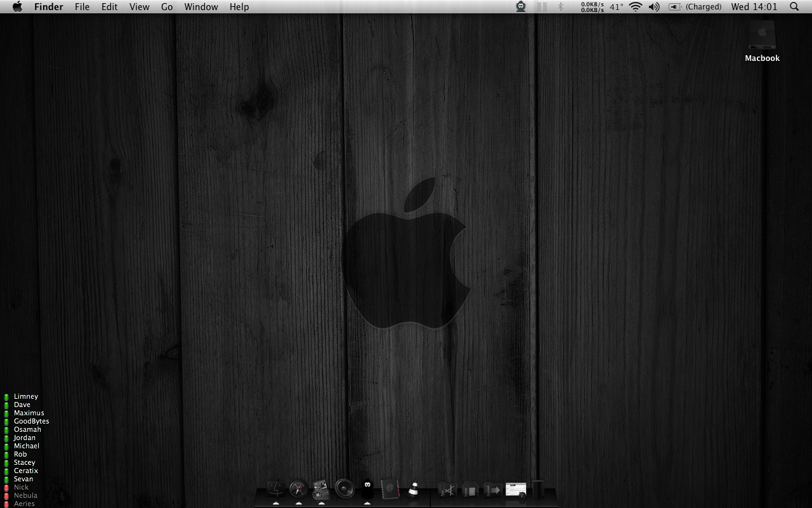The width and height of the screenshot is (812, 508).
Task: Click red status dot beside Nebula
Action: click(6, 496)
